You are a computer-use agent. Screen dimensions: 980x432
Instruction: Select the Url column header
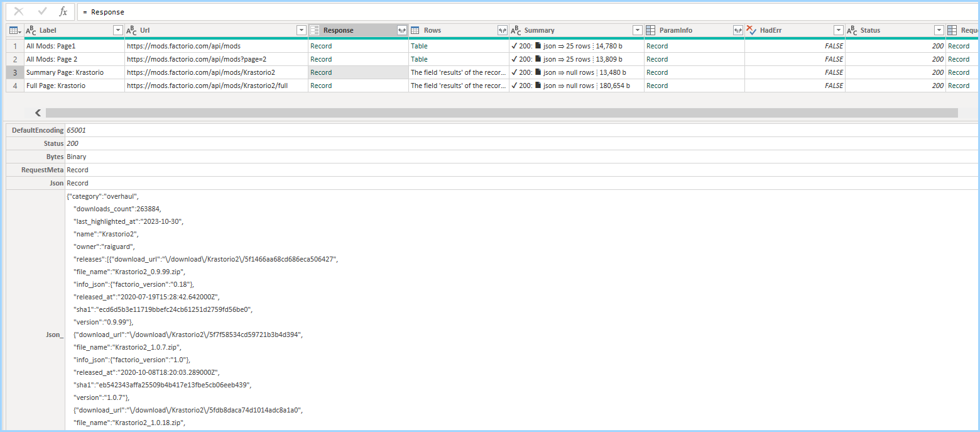(x=216, y=30)
